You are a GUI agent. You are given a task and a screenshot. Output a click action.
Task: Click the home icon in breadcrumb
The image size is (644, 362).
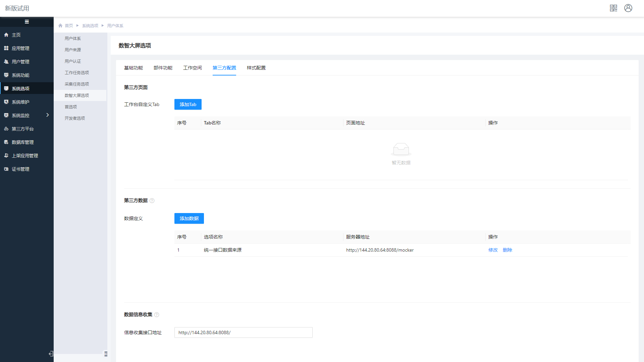coord(60,25)
